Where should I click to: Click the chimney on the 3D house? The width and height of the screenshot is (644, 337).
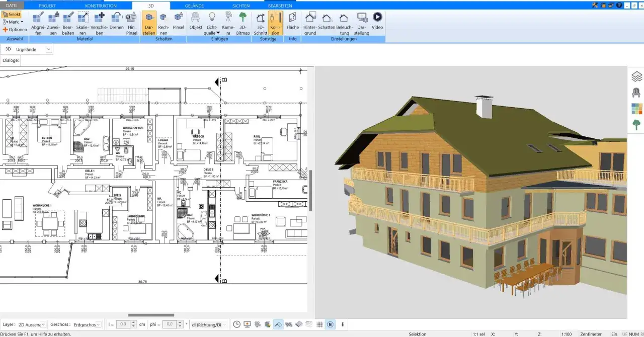click(x=485, y=106)
